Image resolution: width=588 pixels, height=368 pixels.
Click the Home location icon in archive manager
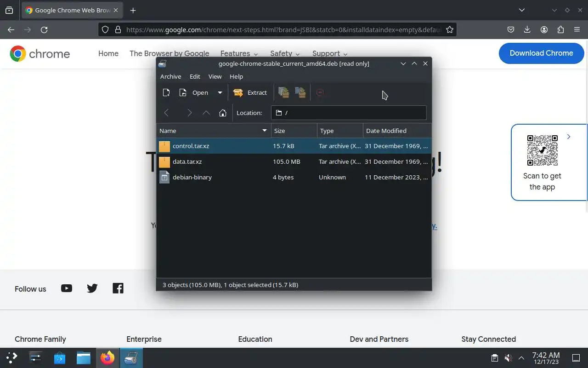pos(223,113)
